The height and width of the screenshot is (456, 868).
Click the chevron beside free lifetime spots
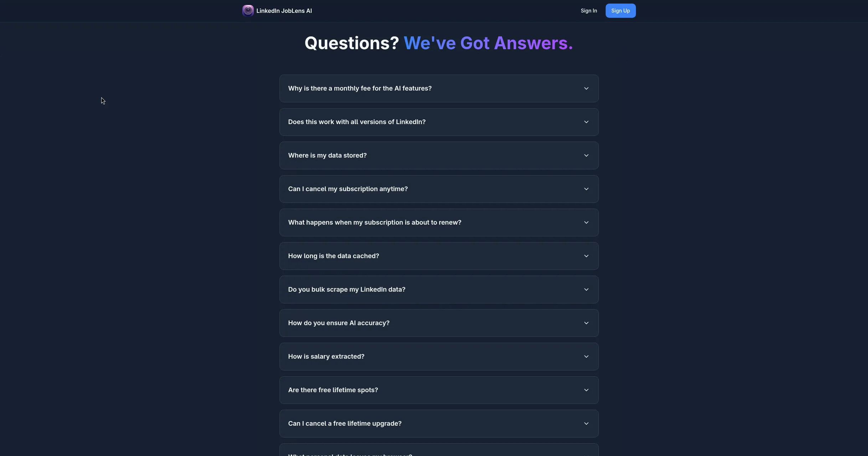(586, 390)
